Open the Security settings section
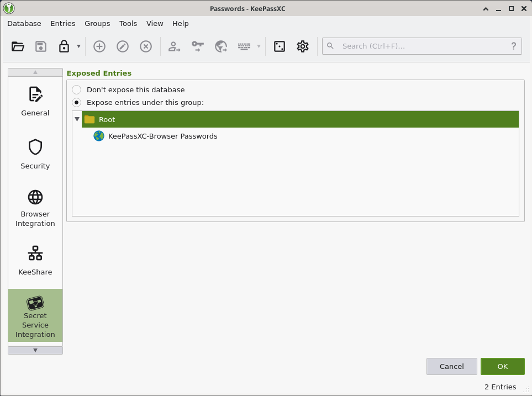Image resolution: width=532 pixels, height=396 pixels. coord(35,154)
